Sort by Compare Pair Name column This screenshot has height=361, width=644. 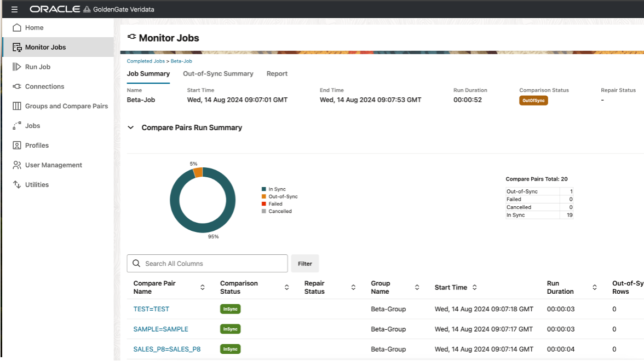[x=203, y=288]
